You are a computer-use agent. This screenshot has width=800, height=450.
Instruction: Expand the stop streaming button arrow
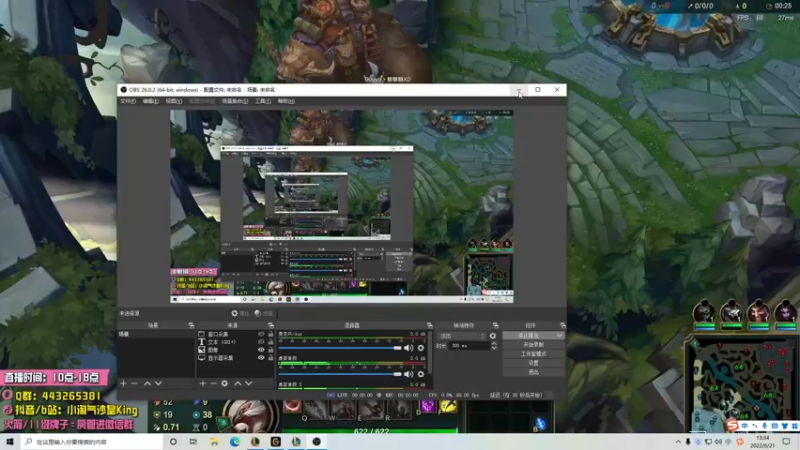coord(560,336)
